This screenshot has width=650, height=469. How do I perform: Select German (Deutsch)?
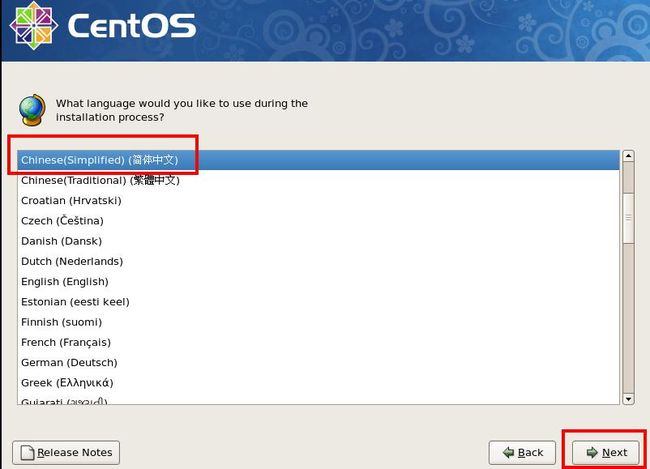[x=318, y=362]
